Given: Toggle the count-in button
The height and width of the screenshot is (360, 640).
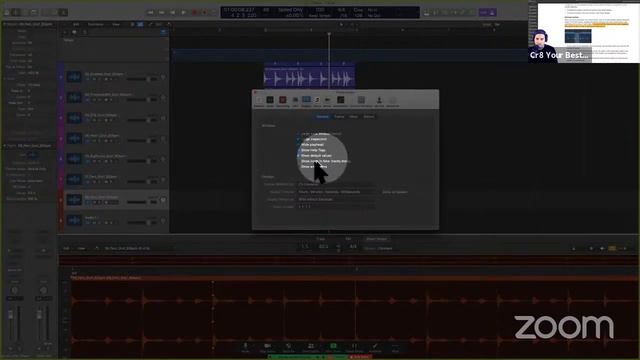Looking at the screenshot, I should [x=484, y=13].
